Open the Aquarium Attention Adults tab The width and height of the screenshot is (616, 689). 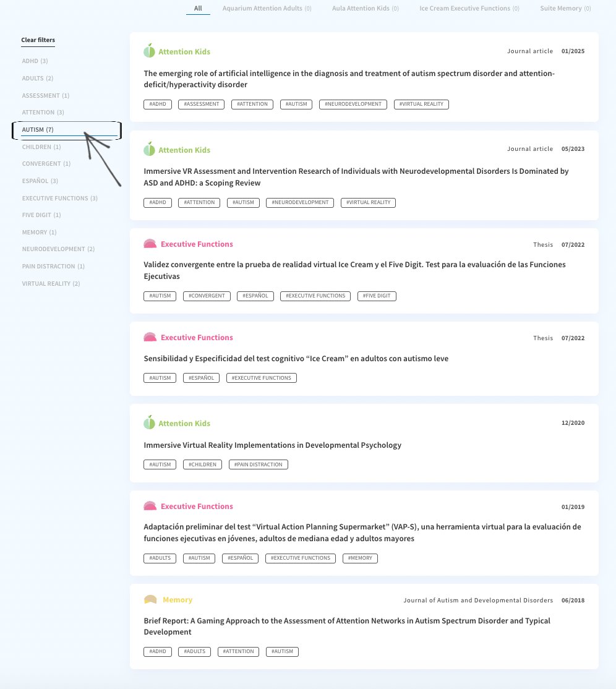point(267,8)
